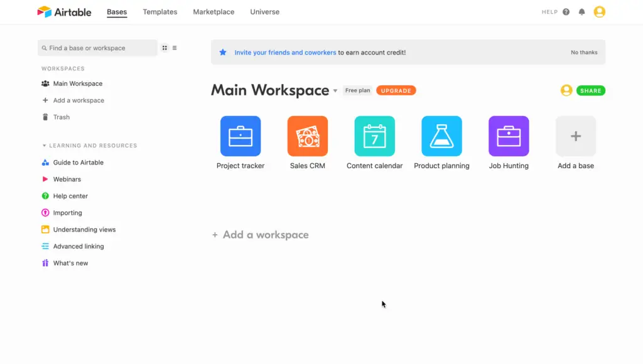
Task: Open the Job Hunting base icon
Action: pyautogui.click(x=509, y=136)
